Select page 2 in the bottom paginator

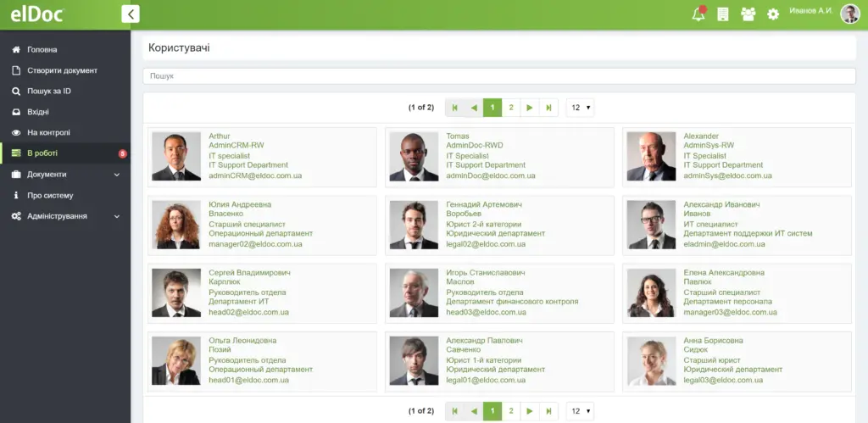[511, 411]
